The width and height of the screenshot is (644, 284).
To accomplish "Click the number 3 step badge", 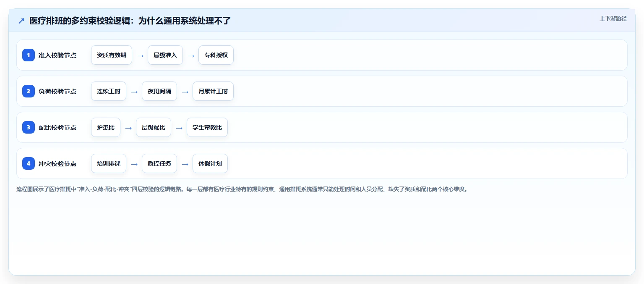I will pyautogui.click(x=29, y=127).
